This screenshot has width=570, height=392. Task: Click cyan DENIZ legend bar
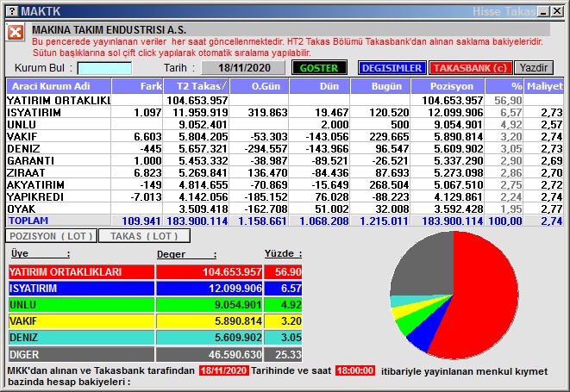[x=81, y=338]
